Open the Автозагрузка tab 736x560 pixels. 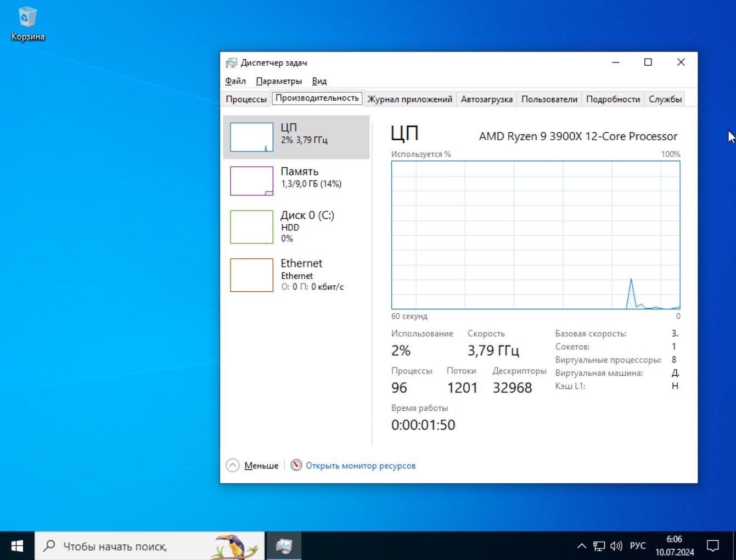coord(487,99)
